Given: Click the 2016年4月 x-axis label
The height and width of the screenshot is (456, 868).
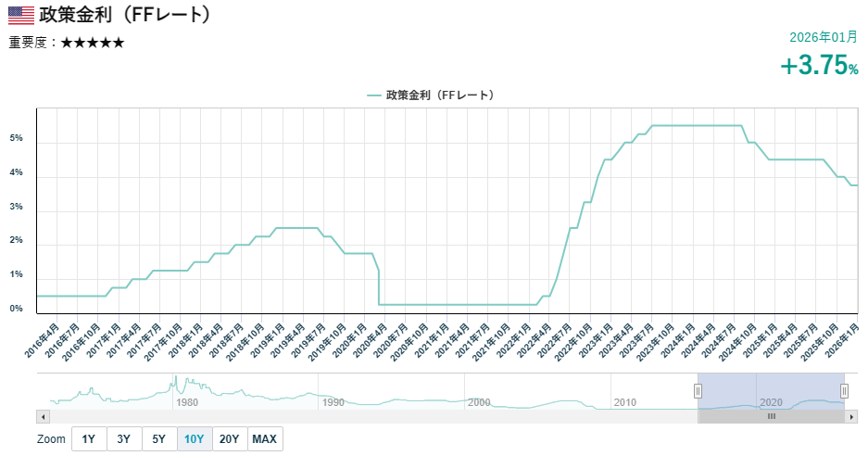Looking at the screenshot, I should pos(42,339).
